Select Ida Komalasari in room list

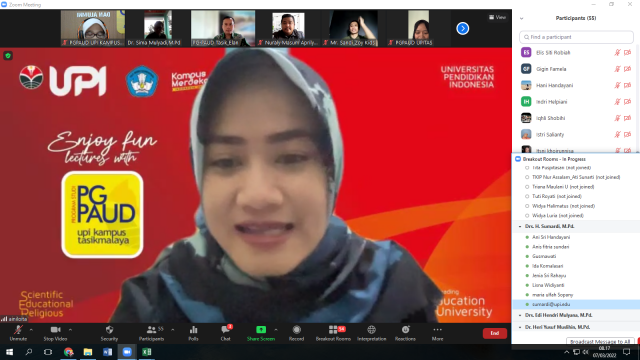pos(547,266)
